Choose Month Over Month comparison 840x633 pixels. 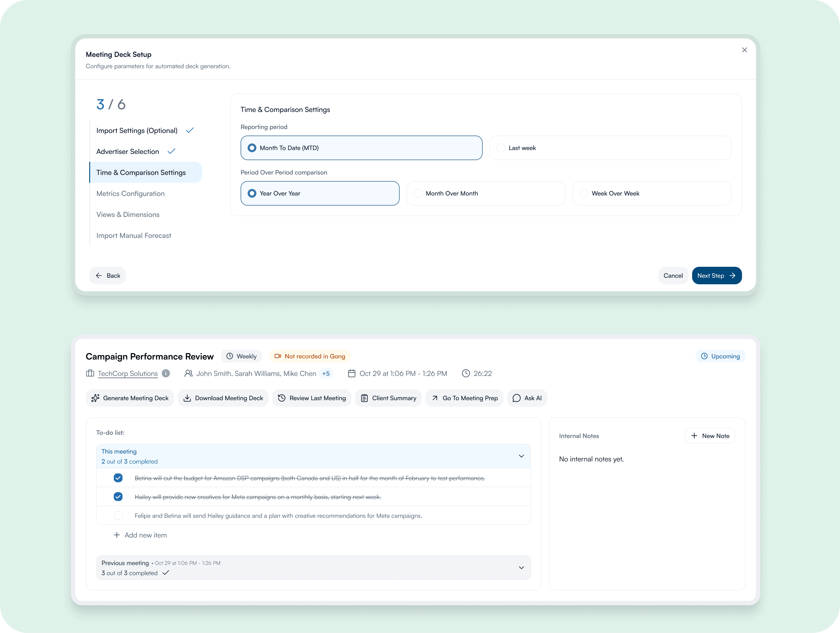418,193
